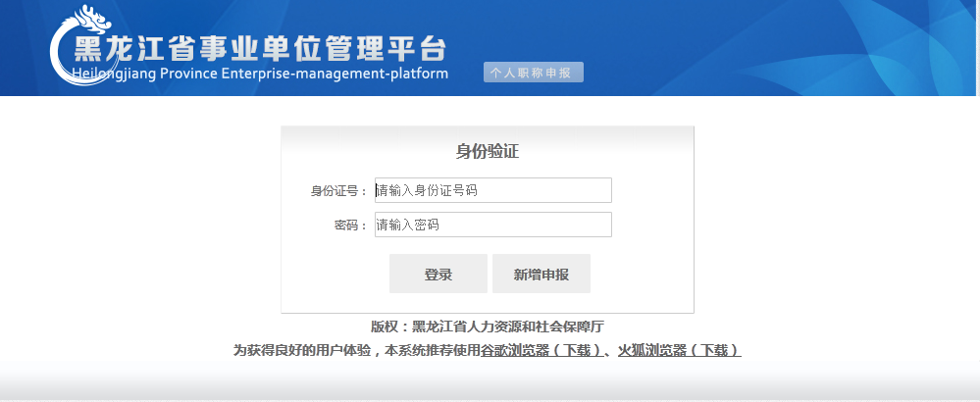
Task: Click the dragon logo in header
Action: pyautogui.click(x=81, y=45)
